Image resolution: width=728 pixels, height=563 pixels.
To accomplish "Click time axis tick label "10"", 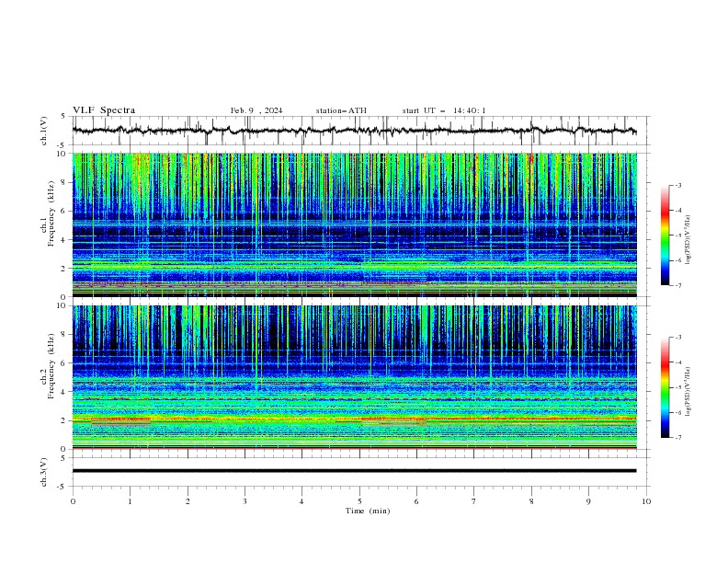I will point(646,501).
